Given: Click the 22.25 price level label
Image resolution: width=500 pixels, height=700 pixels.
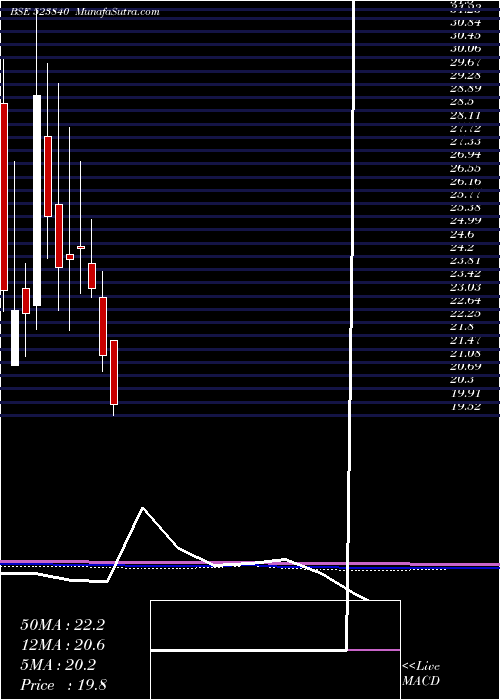Looking at the screenshot, I should coord(465,313).
